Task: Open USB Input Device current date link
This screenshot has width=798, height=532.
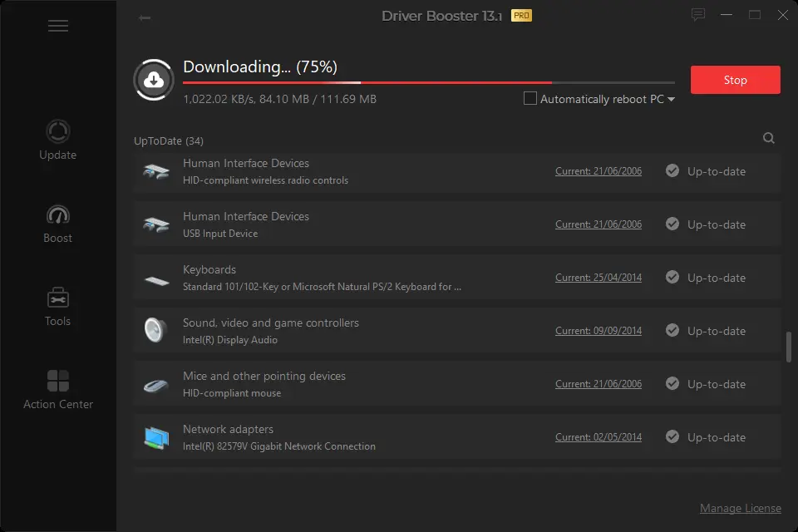Action: pos(598,224)
